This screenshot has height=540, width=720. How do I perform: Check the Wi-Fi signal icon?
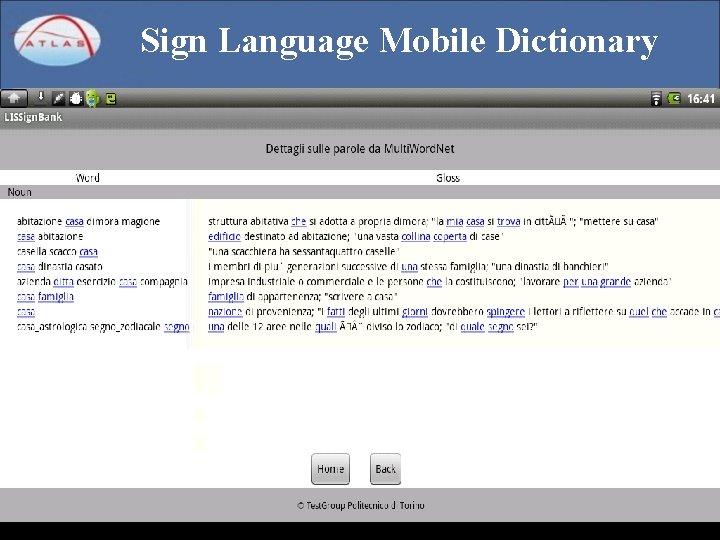pos(656,98)
